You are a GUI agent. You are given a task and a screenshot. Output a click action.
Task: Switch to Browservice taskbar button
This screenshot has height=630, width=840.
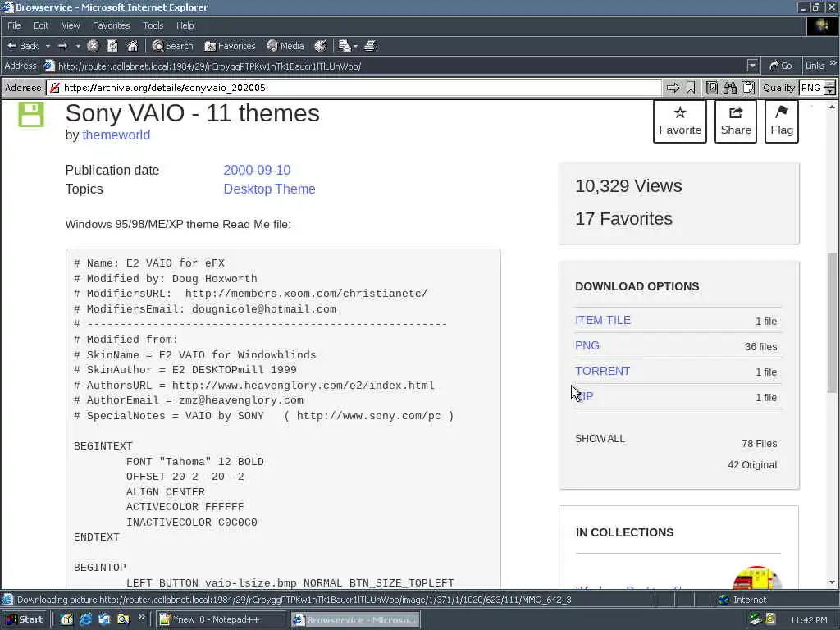point(356,619)
